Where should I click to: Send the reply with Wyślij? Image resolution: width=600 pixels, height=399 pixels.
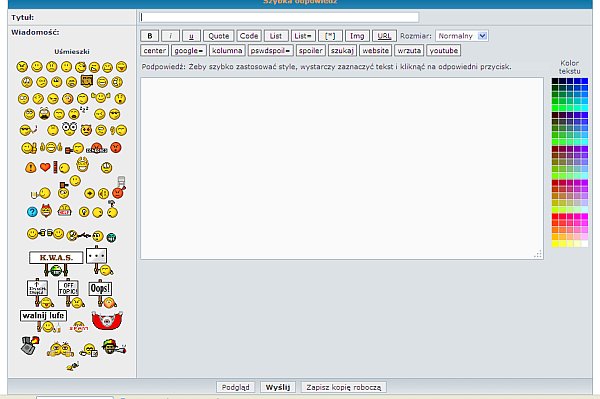click(x=278, y=387)
